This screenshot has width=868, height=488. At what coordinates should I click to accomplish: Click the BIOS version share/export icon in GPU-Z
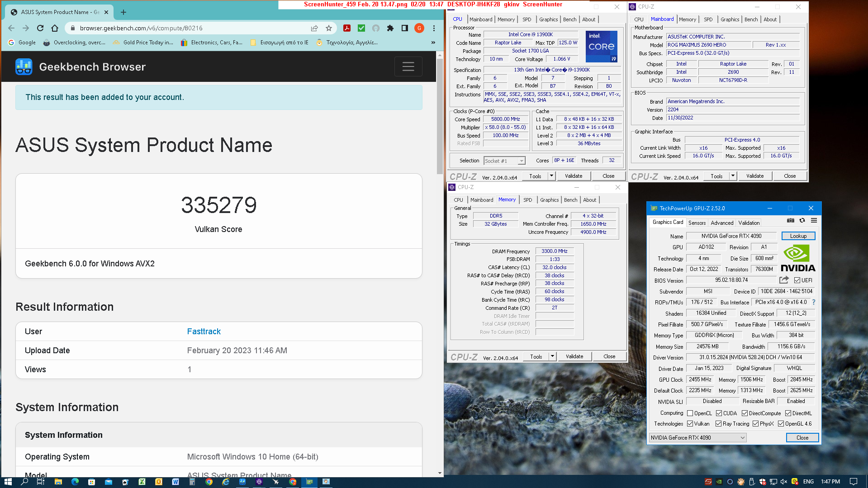click(784, 280)
